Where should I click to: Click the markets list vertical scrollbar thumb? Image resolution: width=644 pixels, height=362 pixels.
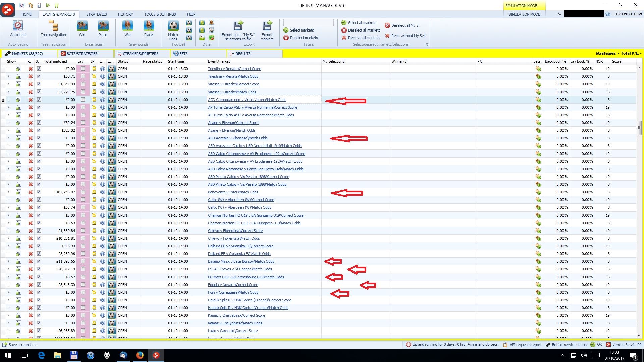tap(639, 128)
